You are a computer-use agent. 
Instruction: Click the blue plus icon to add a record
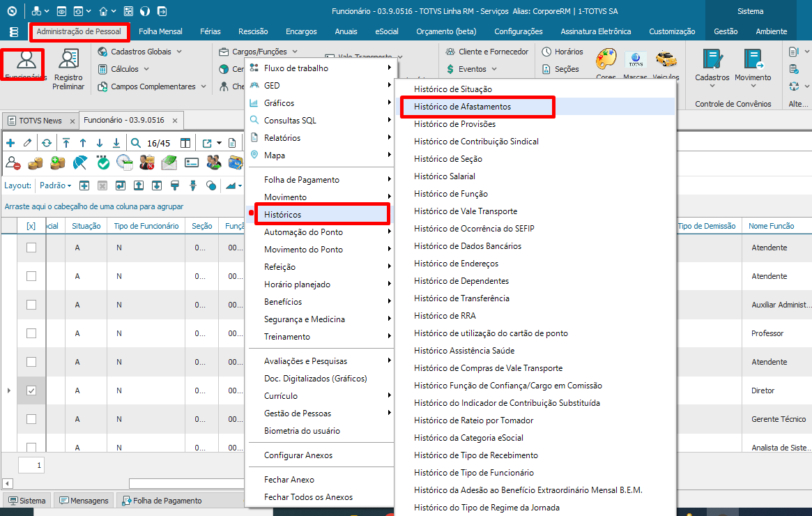coord(10,143)
